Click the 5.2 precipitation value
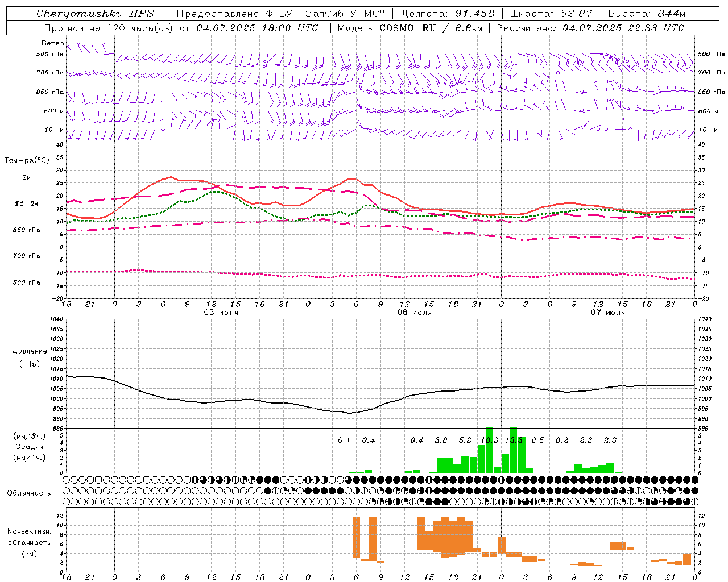 [465, 440]
